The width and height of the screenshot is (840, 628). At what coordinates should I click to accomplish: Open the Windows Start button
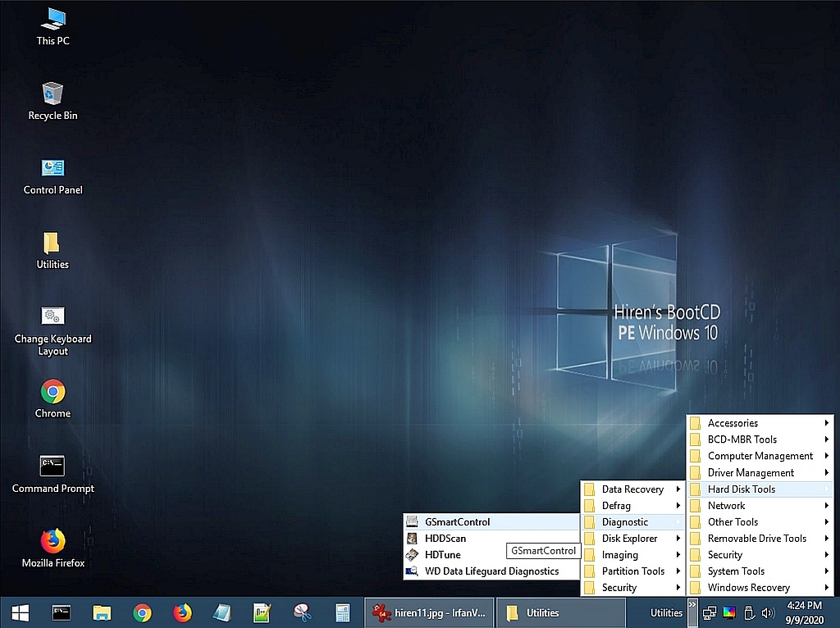[21, 612]
